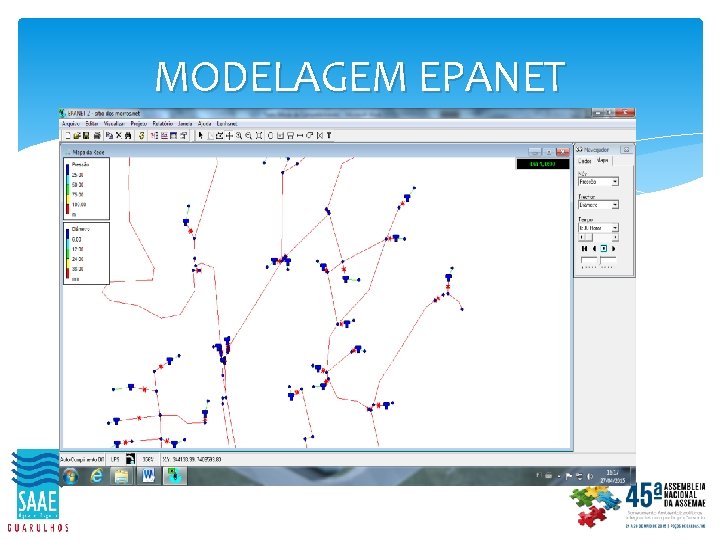This screenshot has height=540, width=720.
Task: Click the time scrollbar right arrow
Action: pos(615,237)
